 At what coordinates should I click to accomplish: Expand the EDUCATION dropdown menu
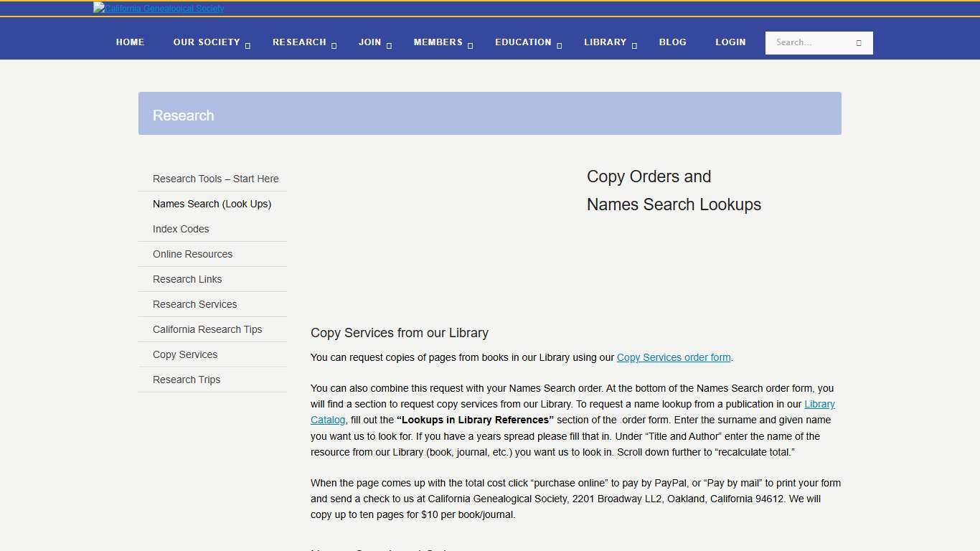pos(523,42)
